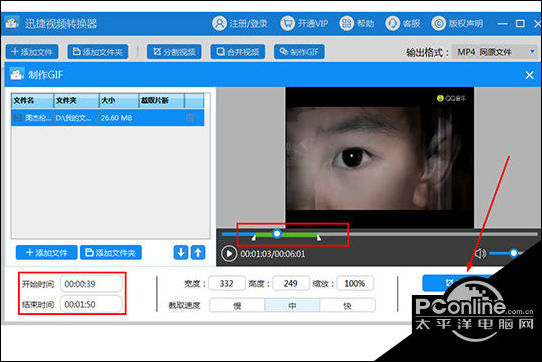Open the 开通VIP shopping cart icon
The image size is (542, 362).
[x=287, y=24]
